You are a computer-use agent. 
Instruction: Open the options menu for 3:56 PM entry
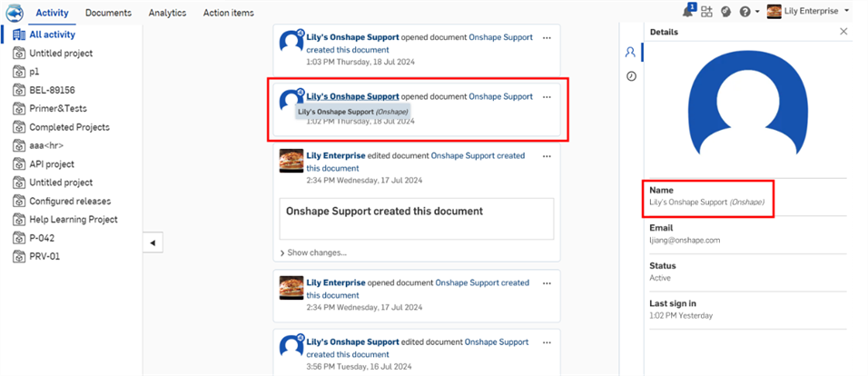pyautogui.click(x=547, y=342)
